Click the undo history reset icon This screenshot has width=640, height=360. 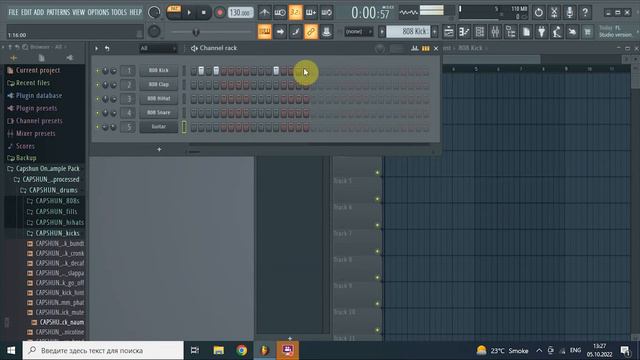(539, 13)
